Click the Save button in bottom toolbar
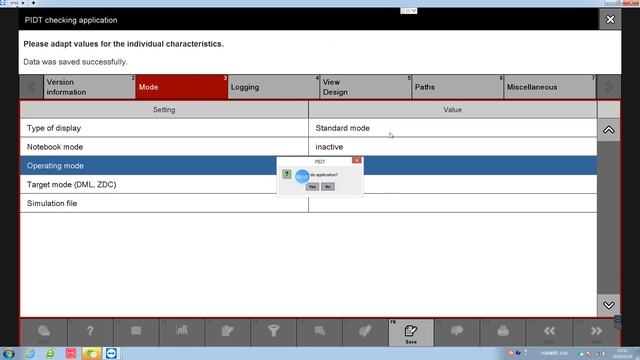 pyautogui.click(x=411, y=333)
